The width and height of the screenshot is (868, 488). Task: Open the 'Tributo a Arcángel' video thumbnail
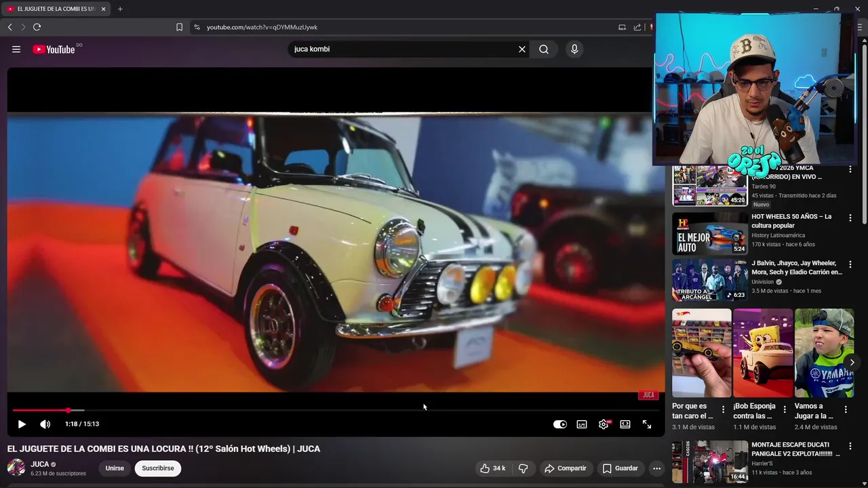tap(710, 280)
